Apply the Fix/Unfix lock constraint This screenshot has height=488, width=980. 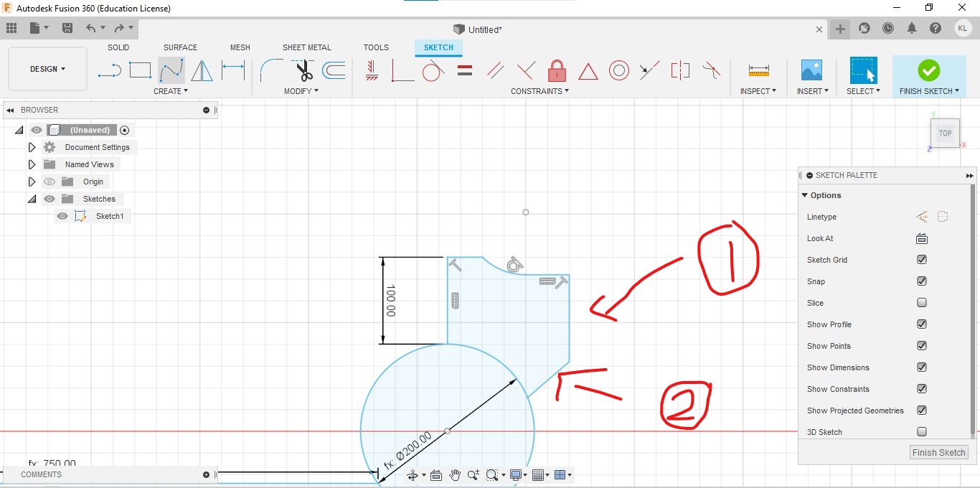coord(557,70)
